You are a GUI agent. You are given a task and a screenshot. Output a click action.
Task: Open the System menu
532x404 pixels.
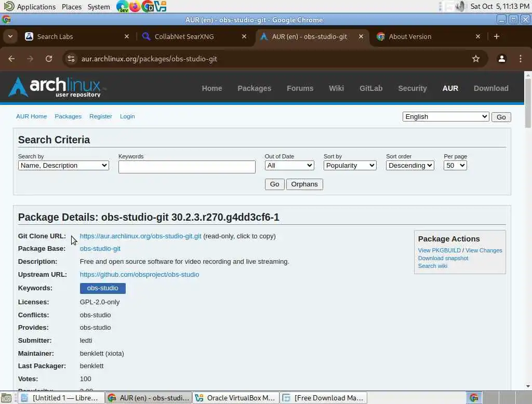pyautogui.click(x=99, y=6)
